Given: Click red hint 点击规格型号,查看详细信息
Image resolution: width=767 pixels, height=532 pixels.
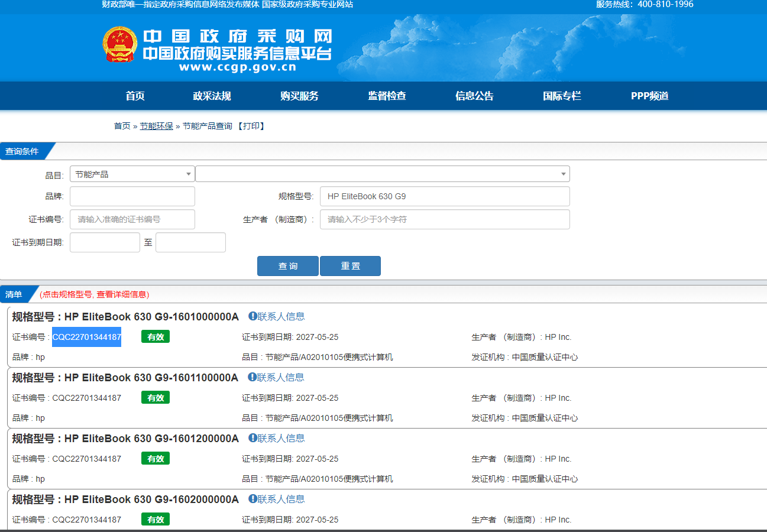Looking at the screenshot, I should (x=95, y=294).
